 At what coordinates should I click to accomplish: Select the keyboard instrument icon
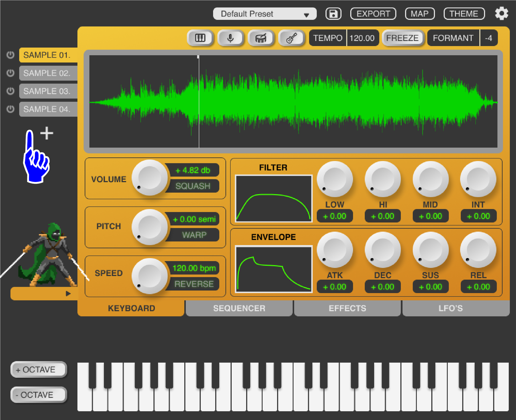pos(200,38)
